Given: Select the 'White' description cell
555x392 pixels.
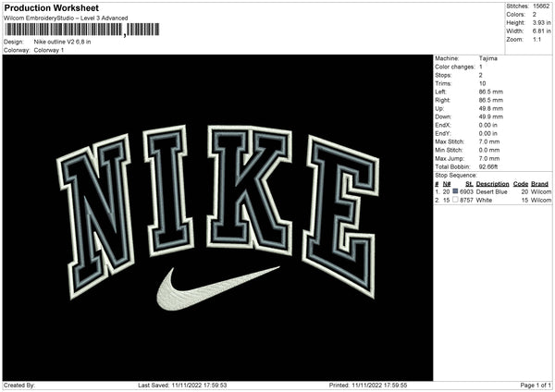Looking at the screenshot, I should pos(484,201).
